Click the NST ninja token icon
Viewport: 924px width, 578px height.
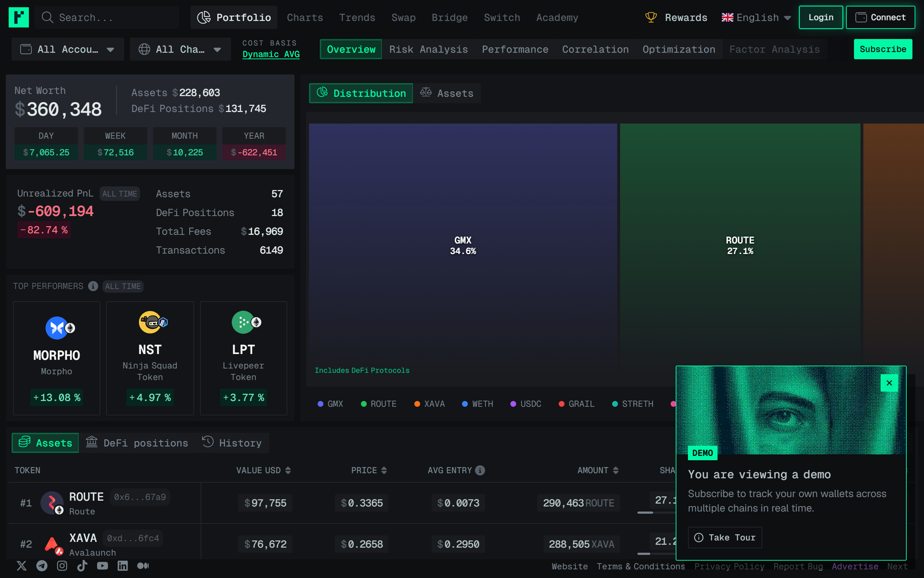point(150,322)
